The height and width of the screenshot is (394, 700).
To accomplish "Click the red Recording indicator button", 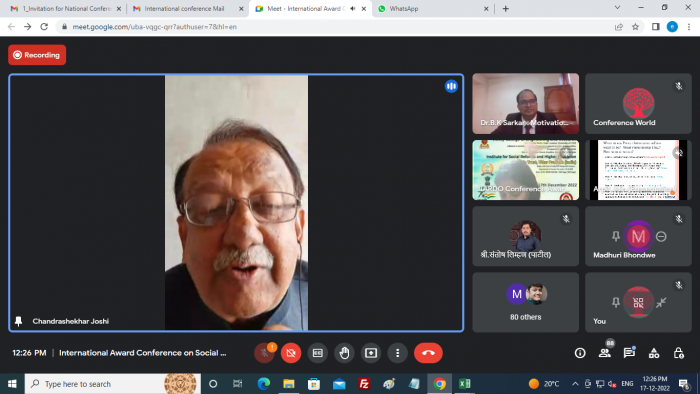I will (x=37, y=55).
